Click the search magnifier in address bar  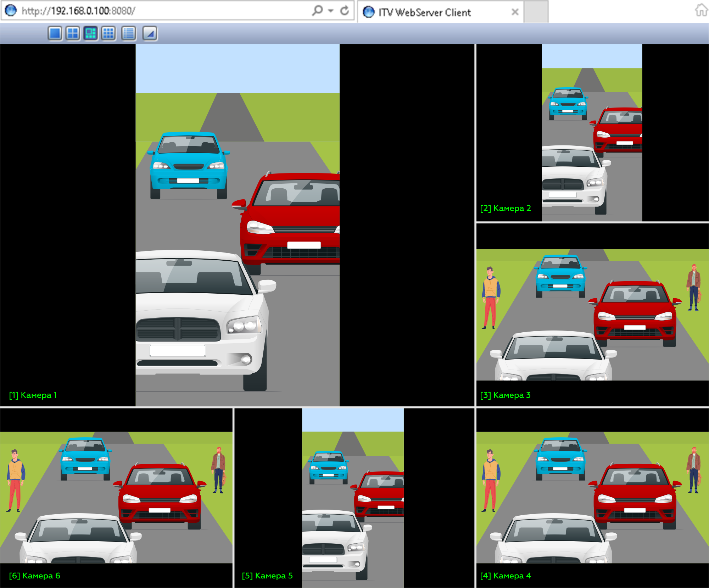pyautogui.click(x=317, y=10)
